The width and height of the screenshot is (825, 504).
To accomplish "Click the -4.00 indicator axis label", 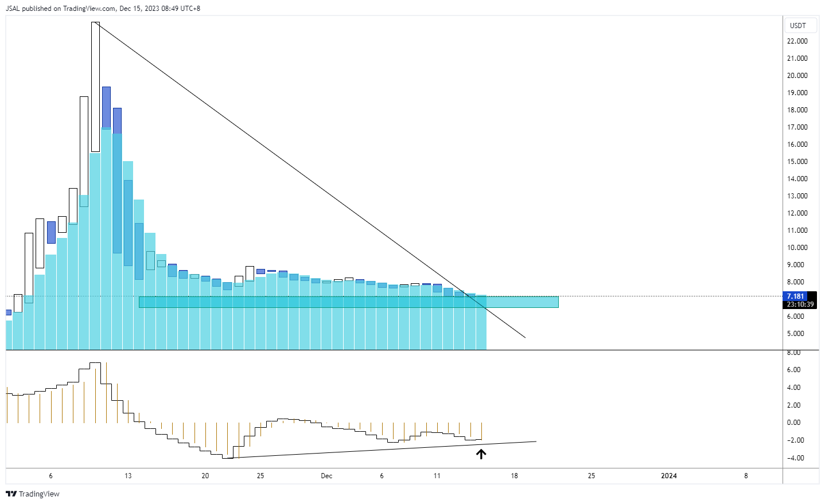I will pos(795,458).
